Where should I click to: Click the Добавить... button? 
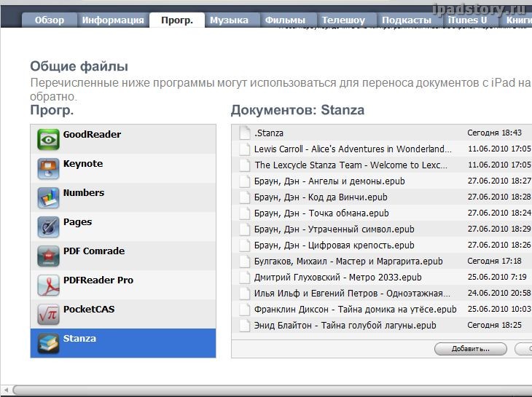click(x=471, y=349)
